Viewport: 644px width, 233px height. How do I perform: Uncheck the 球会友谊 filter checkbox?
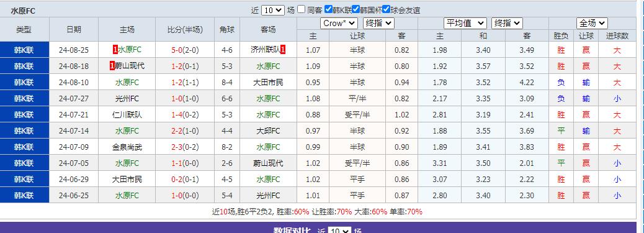(x=386, y=9)
